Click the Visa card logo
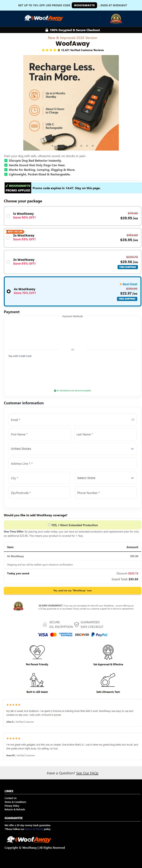 coord(43,635)
